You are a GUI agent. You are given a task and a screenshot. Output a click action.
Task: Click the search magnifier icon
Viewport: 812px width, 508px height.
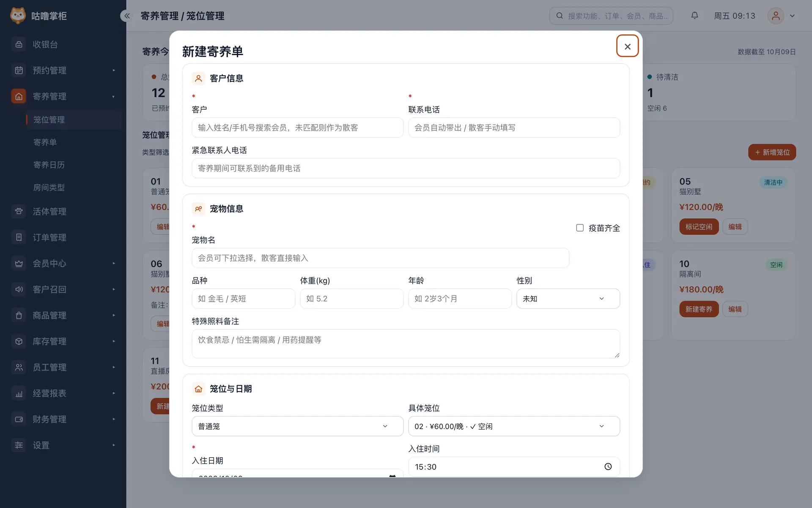(560, 16)
